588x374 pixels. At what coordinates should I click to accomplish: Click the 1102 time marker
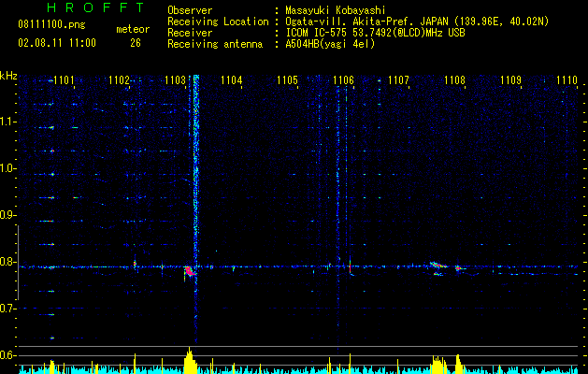pyautogui.click(x=119, y=80)
